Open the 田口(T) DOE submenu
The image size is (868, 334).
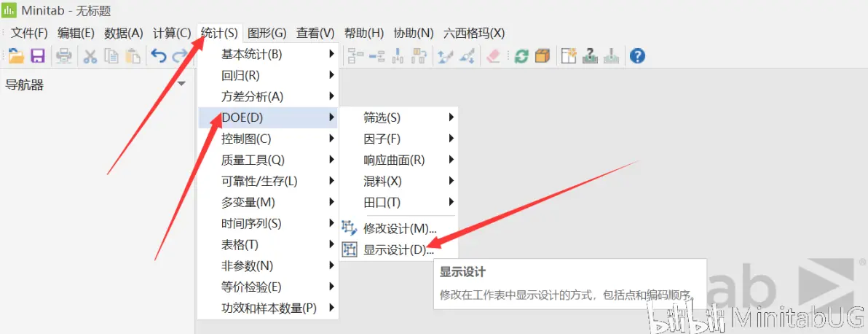[x=398, y=202]
